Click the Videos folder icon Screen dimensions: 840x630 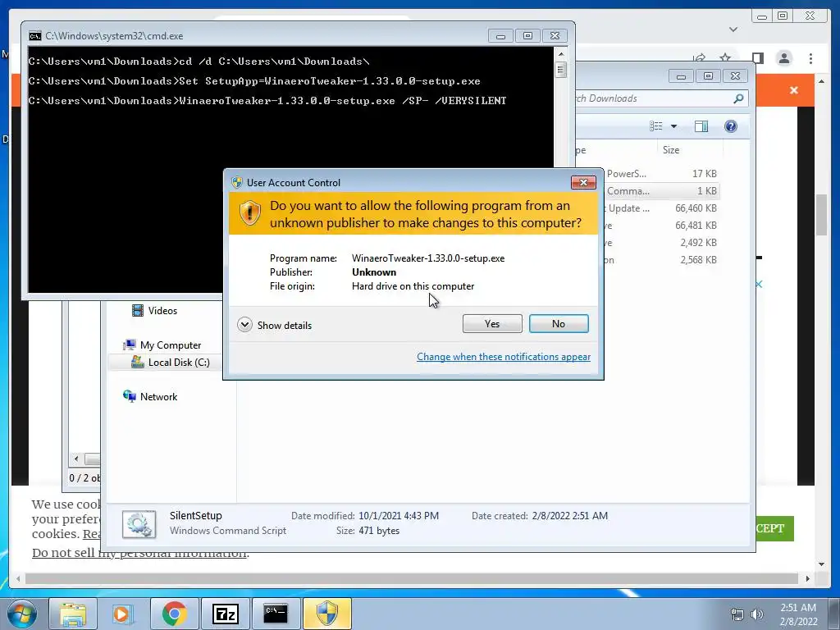click(138, 311)
